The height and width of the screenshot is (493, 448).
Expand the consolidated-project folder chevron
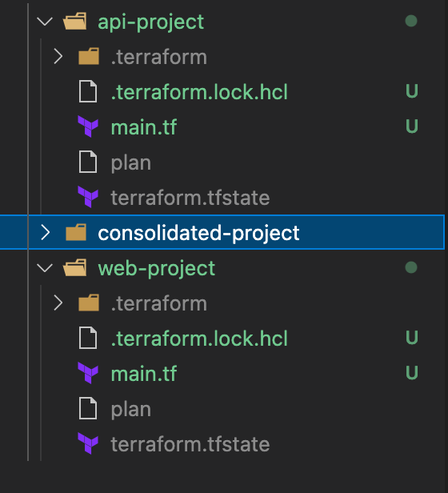pos(46,233)
